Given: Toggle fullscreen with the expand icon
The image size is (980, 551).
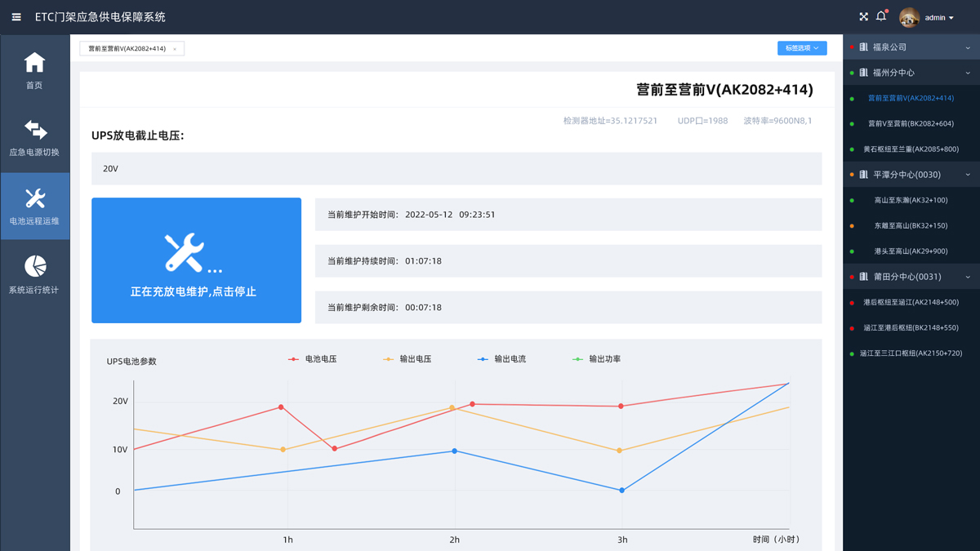Looking at the screenshot, I should tap(863, 17).
